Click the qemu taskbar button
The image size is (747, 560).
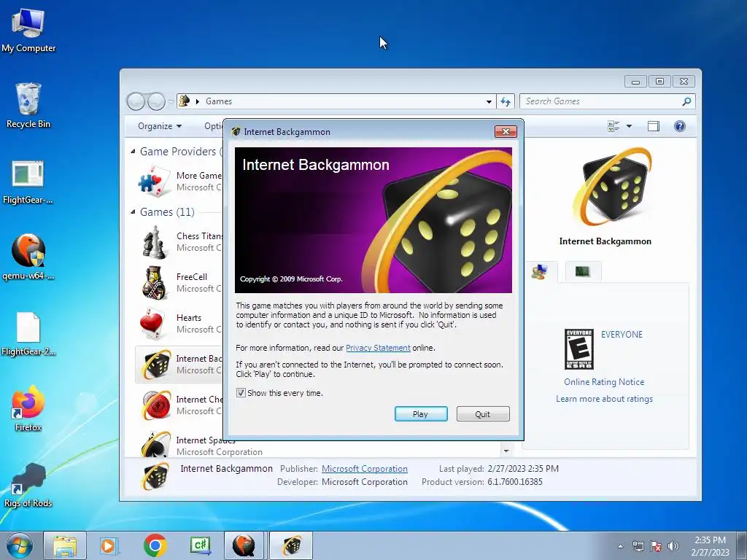click(x=244, y=545)
